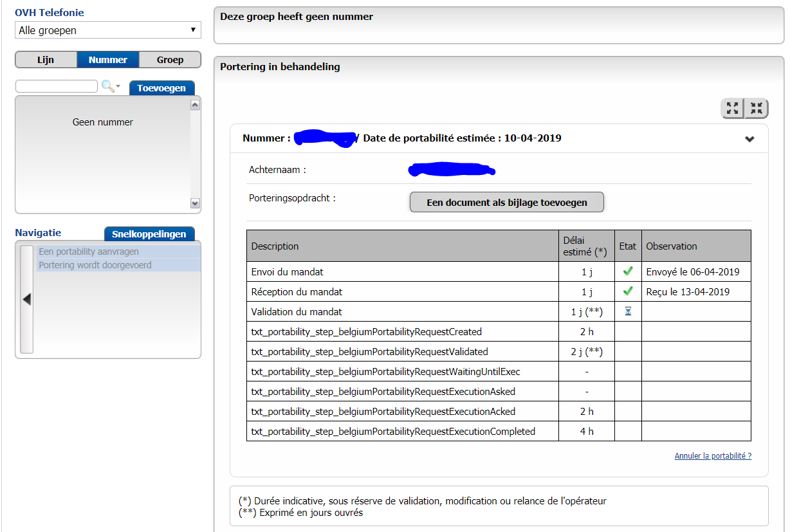
Task: Click the collapse-all arrows icon
Action: coord(757,108)
